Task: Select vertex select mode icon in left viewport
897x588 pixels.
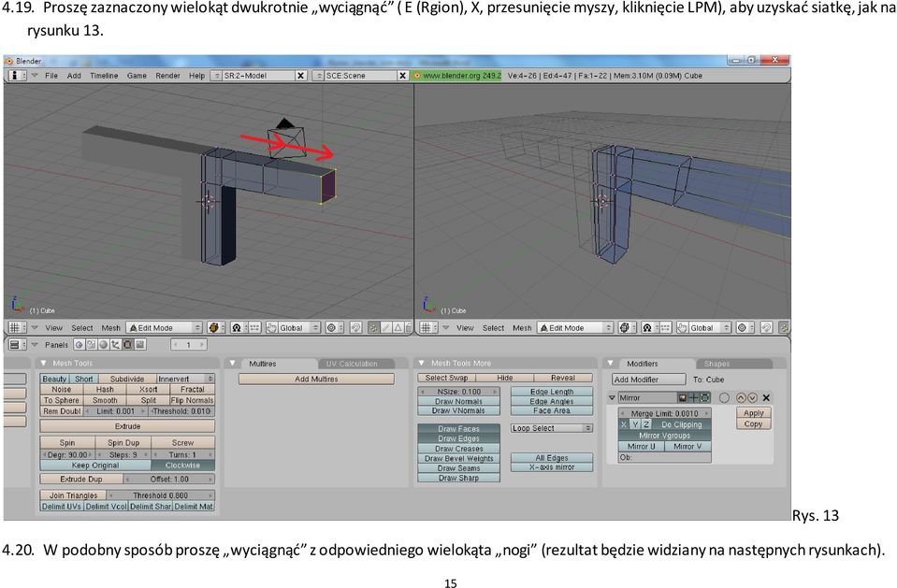Action: click(373, 328)
